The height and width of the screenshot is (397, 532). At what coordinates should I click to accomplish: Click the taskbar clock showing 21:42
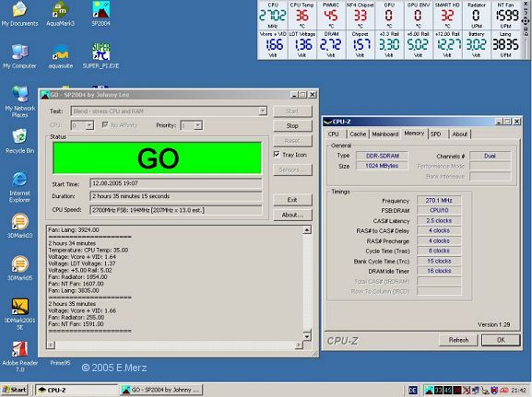click(x=519, y=391)
